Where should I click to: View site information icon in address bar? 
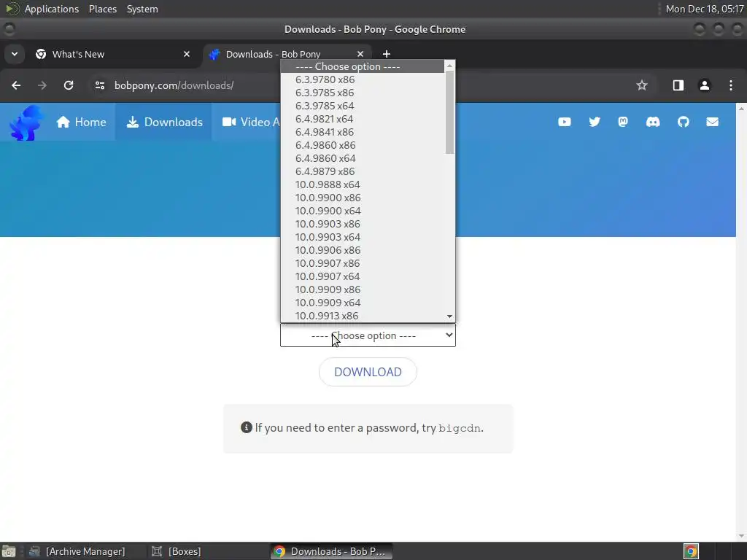99,85
